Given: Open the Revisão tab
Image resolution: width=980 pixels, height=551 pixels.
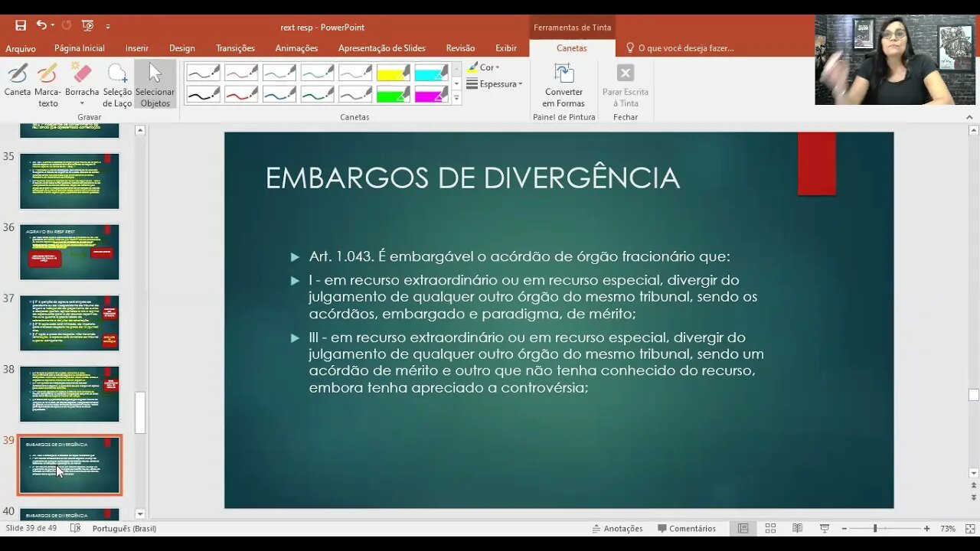Looking at the screenshot, I should (460, 48).
